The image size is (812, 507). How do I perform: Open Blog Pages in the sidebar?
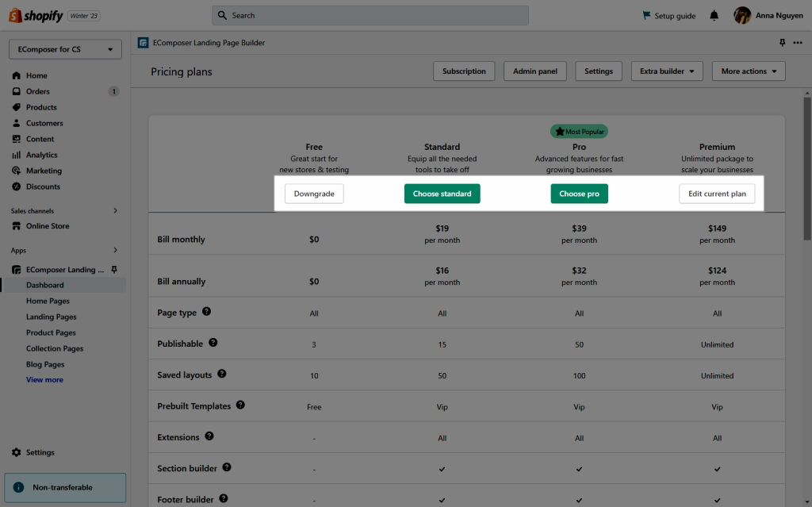(x=45, y=364)
